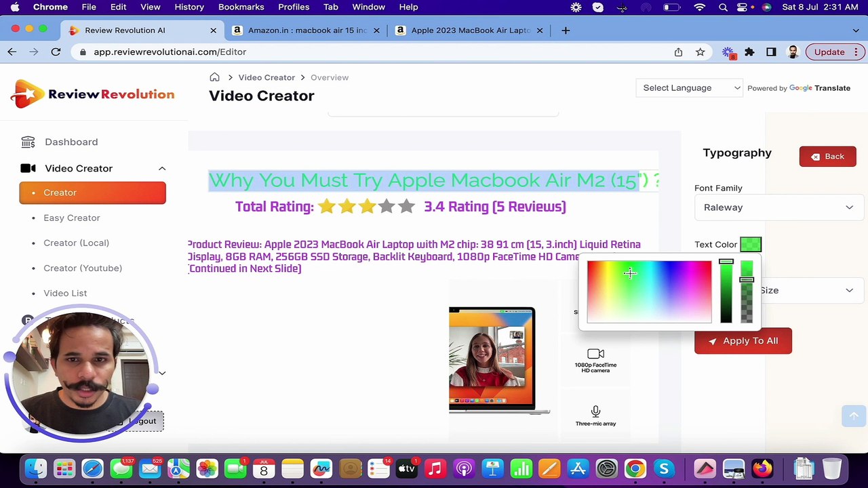Open Mail from the Dock

click(x=150, y=468)
